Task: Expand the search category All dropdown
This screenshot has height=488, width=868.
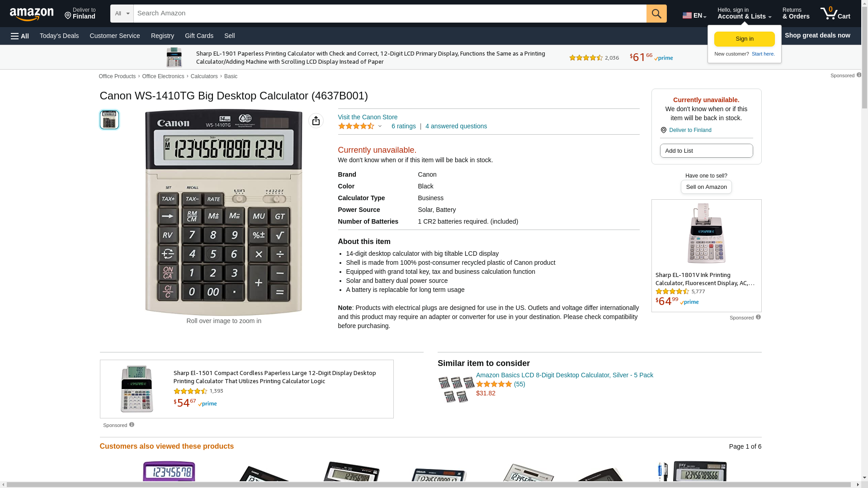Action: [x=122, y=14]
